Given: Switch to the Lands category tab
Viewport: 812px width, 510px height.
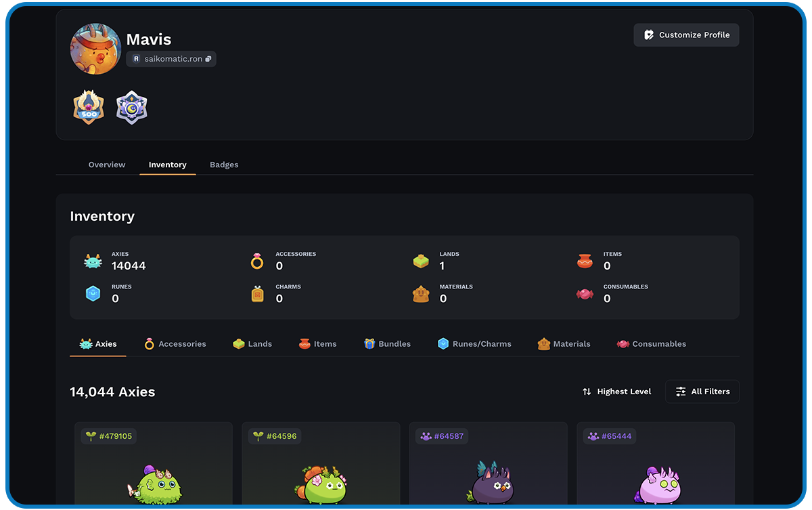Looking at the screenshot, I should 252,344.
